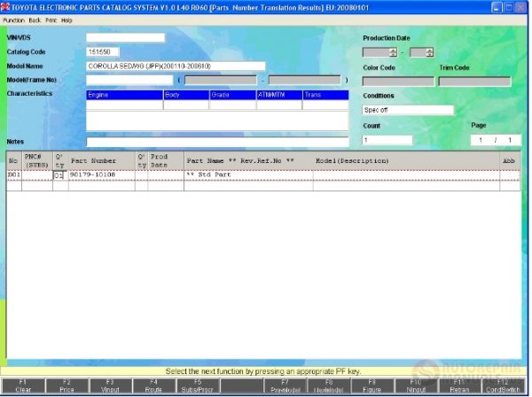Click the Model(Frame No) input field
The width and height of the screenshot is (532, 397).
point(129,80)
